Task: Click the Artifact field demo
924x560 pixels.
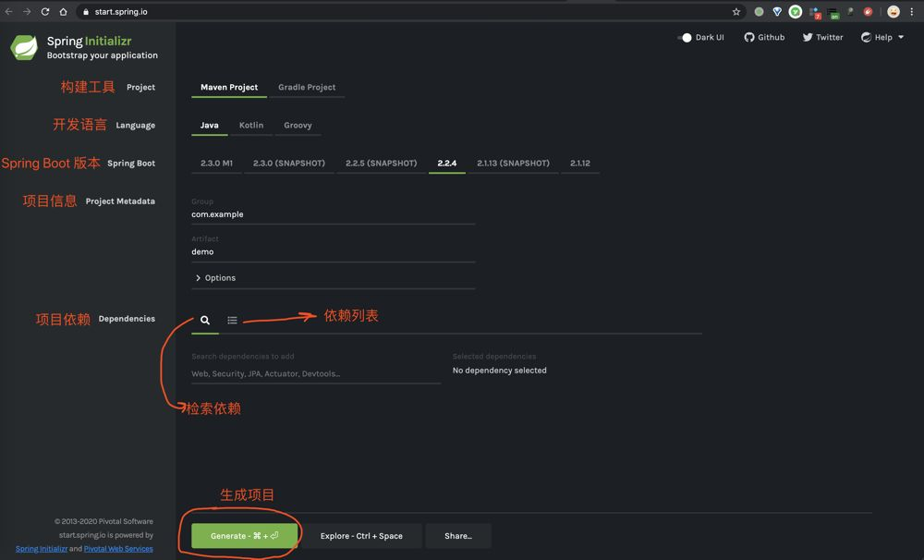Action: tap(333, 251)
